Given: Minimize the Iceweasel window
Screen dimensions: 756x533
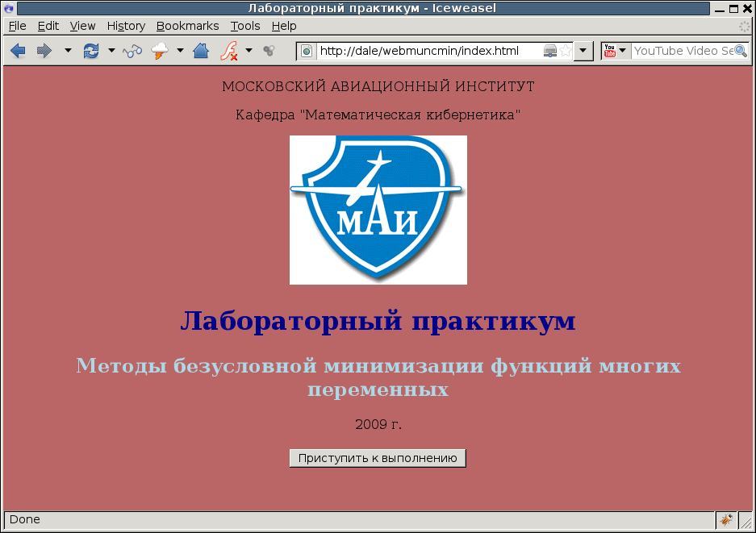Looking at the screenshot, I should (720, 9).
